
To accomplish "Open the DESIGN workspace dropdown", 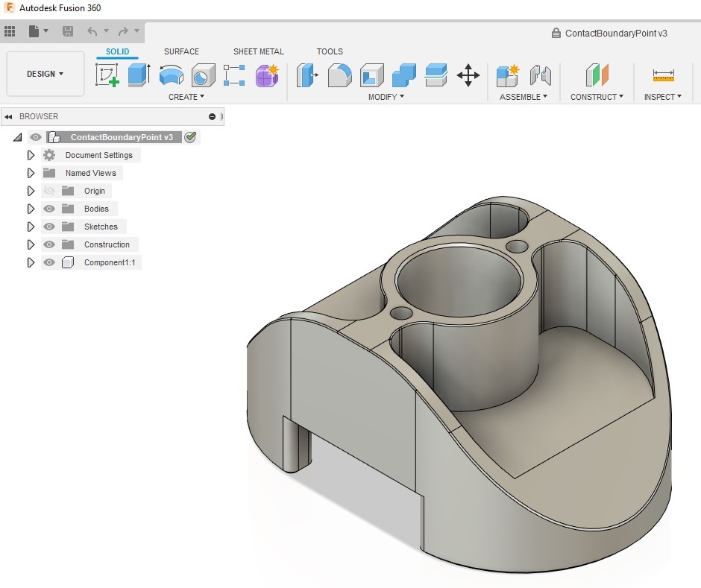I will click(45, 74).
